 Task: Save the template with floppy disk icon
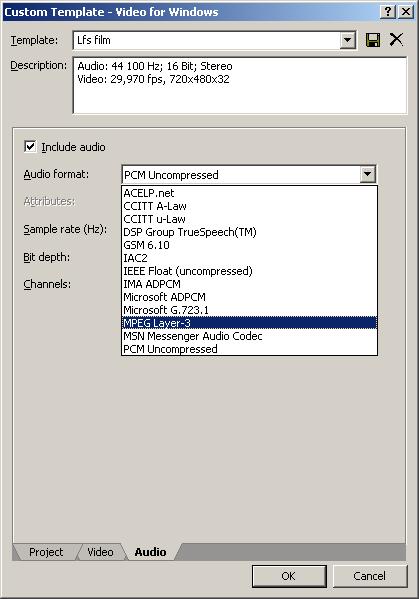point(373,40)
